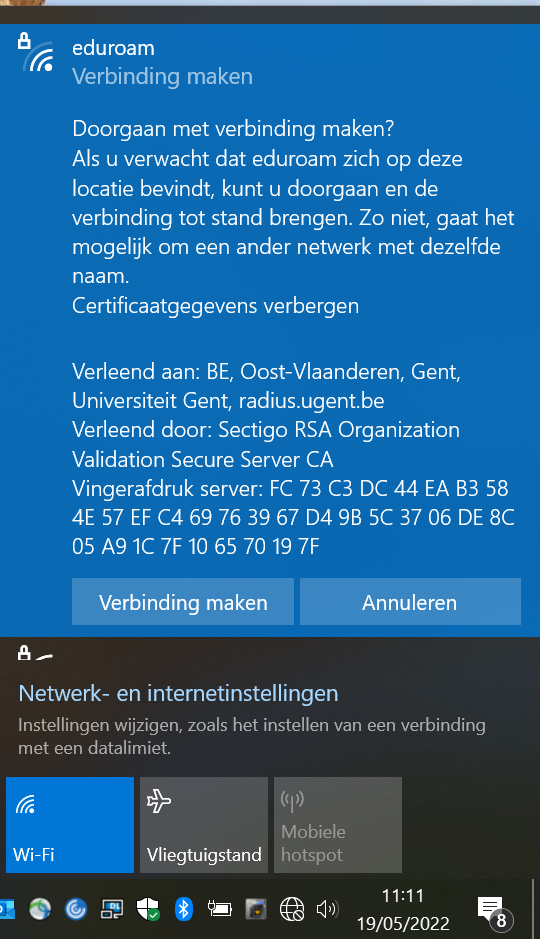Screen dimensions: 540x939
Task: Open the notification center with 8 notifications
Action: [495, 911]
